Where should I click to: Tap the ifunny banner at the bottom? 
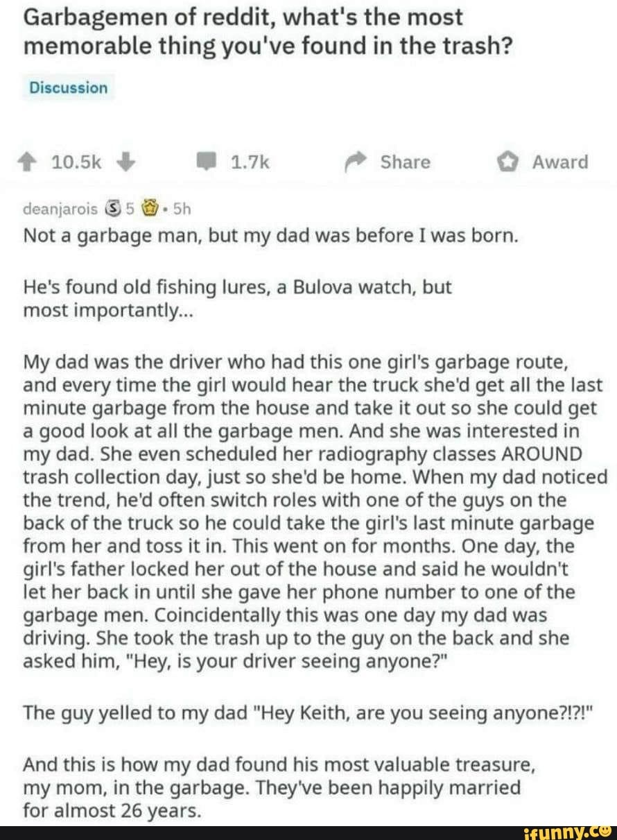(x=308, y=832)
